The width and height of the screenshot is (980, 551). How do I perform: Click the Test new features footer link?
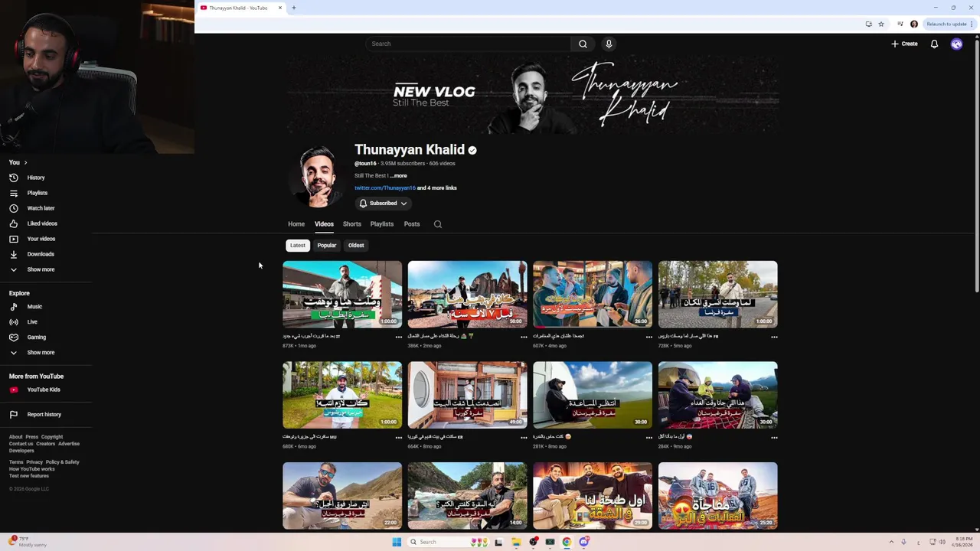click(29, 476)
